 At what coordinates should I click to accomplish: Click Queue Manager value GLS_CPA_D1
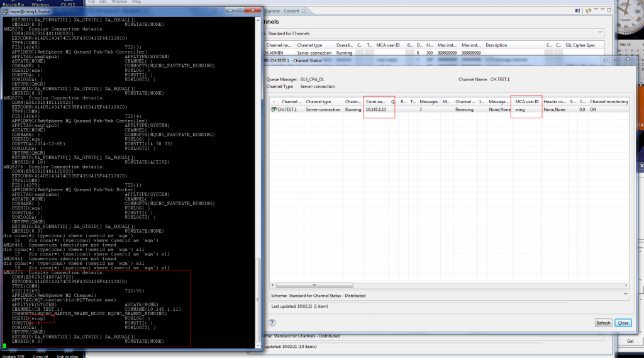point(312,79)
